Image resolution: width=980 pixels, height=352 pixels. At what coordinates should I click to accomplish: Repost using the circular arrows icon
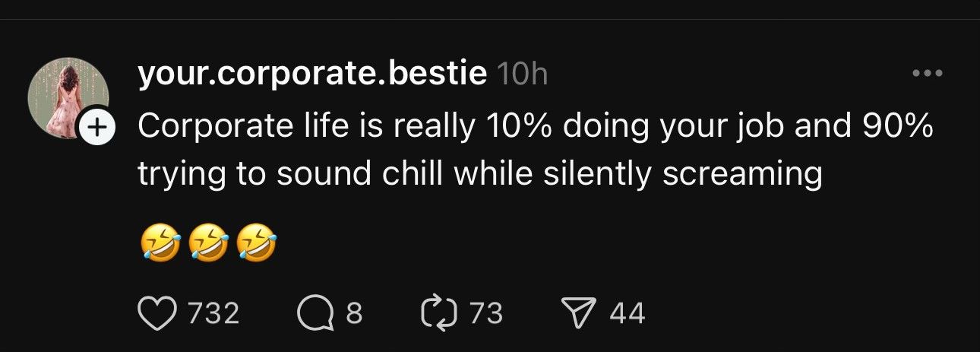point(438,313)
